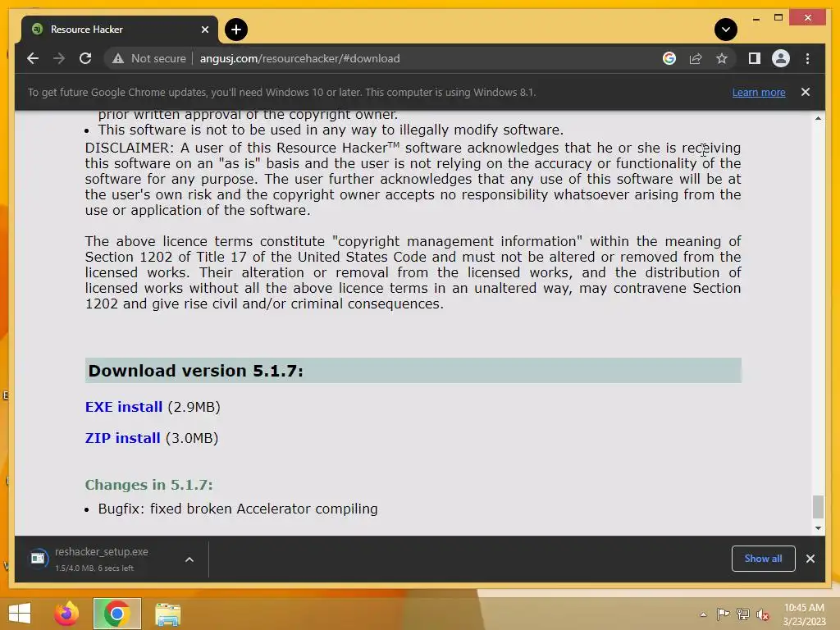The image size is (840, 630).
Task: Click the page scrollbar down arrow
Action: tap(818, 528)
